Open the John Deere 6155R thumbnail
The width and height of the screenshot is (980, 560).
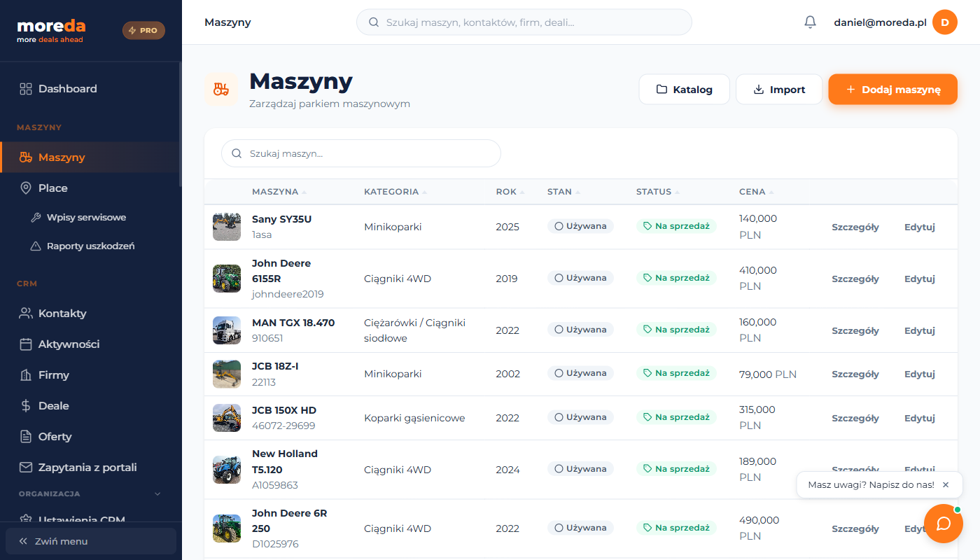coord(227,279)
